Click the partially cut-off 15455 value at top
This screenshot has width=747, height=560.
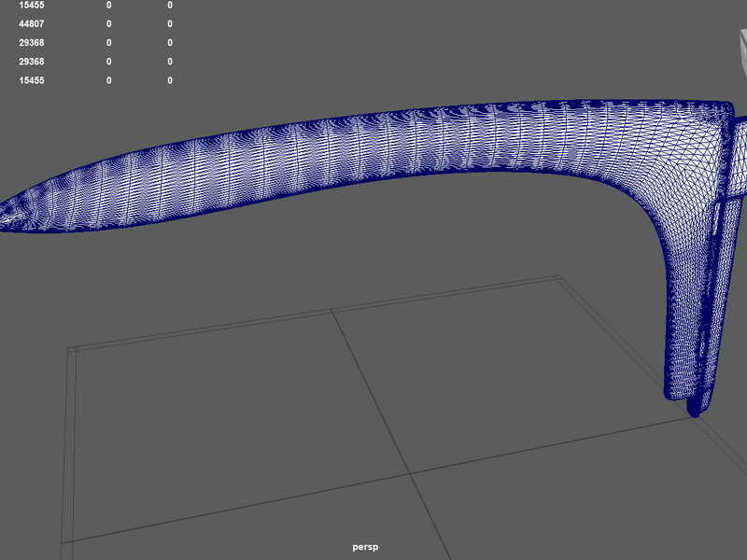[x=32, y=5]
